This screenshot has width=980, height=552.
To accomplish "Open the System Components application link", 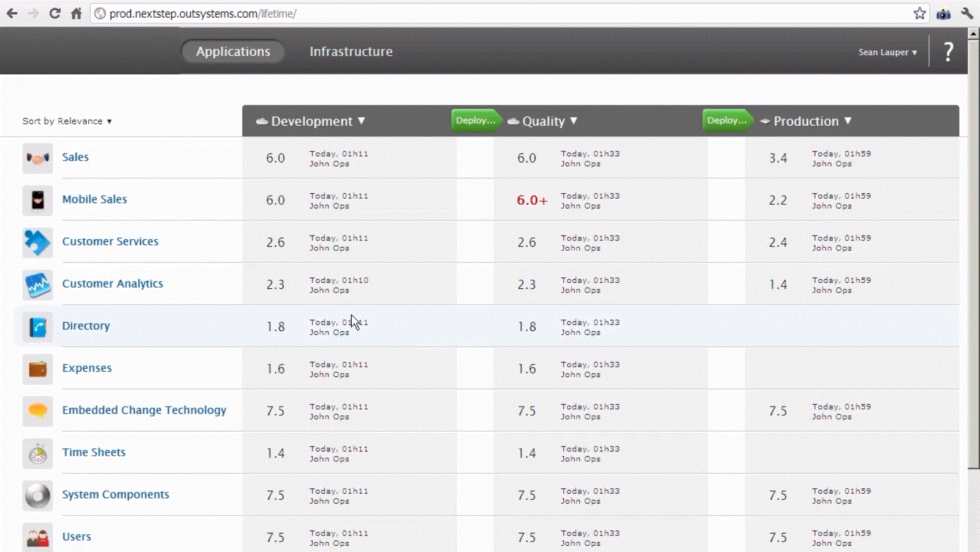I will pyautogui.click(x=115, y=494).
